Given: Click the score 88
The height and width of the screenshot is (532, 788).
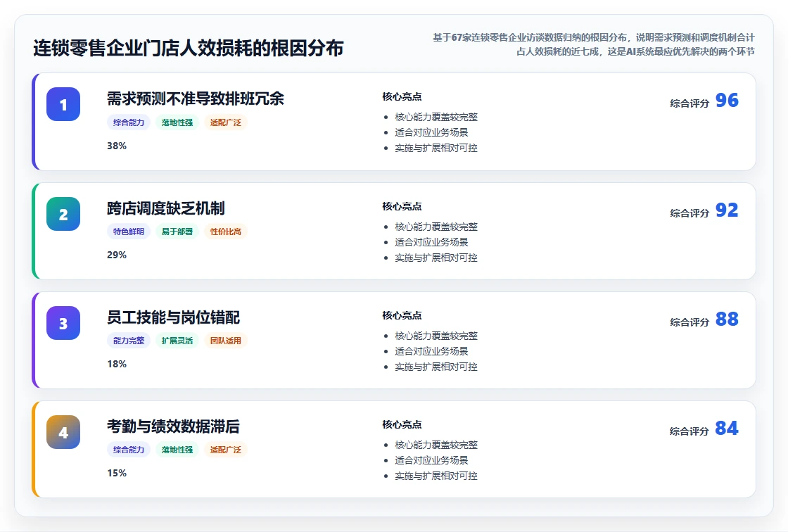Looking at the screenshot, I should (x=727, y=319).
